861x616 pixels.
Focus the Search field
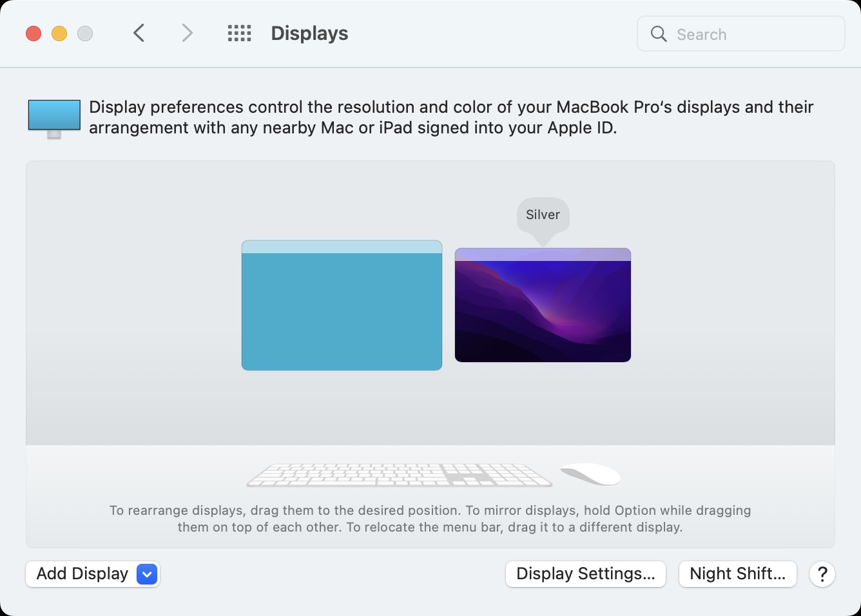741,34
